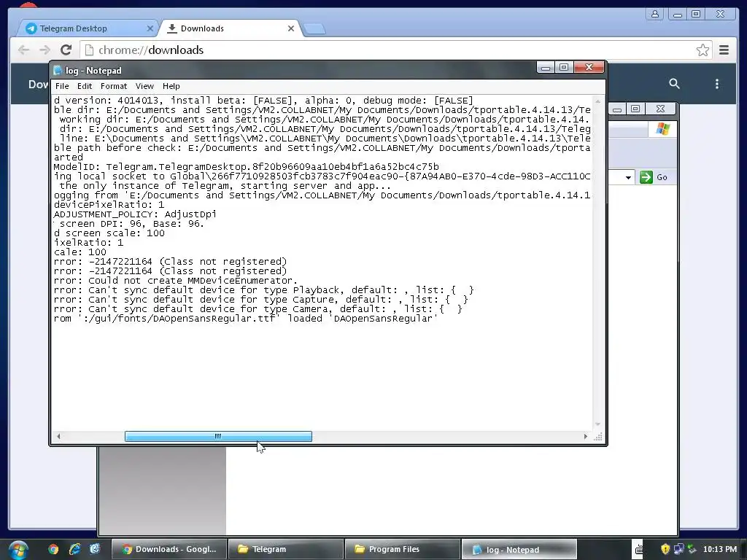Launch Internet Explorer from quick launch

[x=74, y=550]
